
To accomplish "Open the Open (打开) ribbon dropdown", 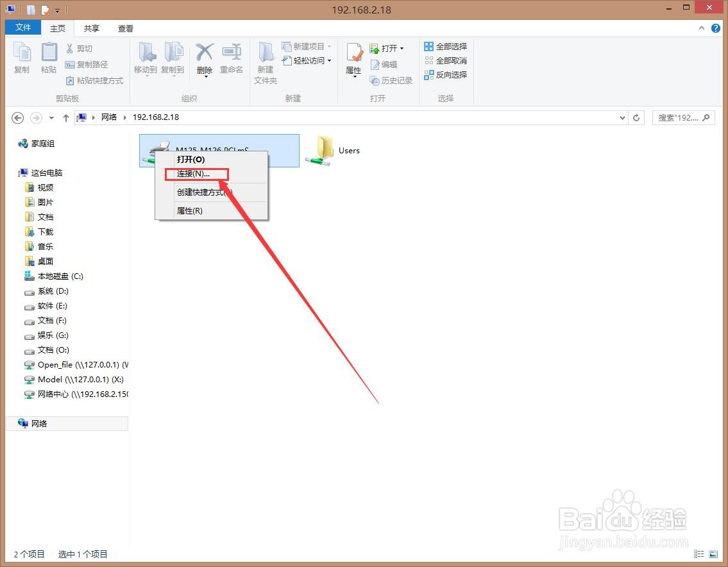I will 387,48.
